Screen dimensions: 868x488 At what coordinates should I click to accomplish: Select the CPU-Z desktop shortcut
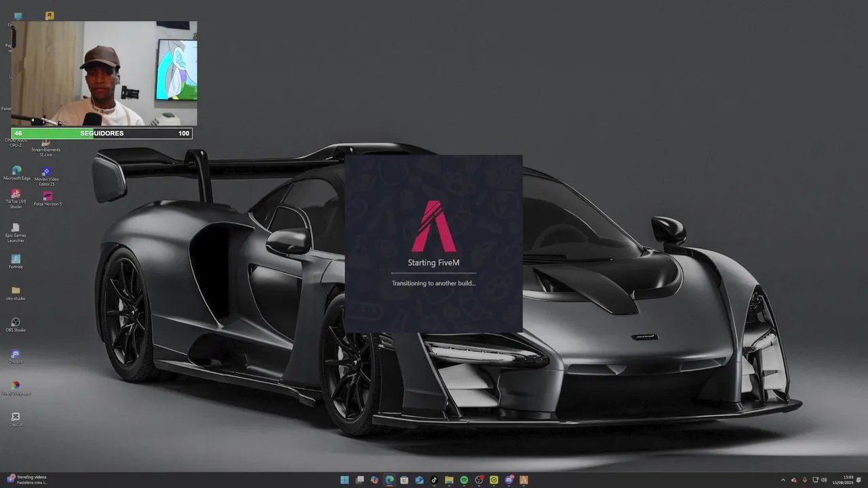pos(16,142)
